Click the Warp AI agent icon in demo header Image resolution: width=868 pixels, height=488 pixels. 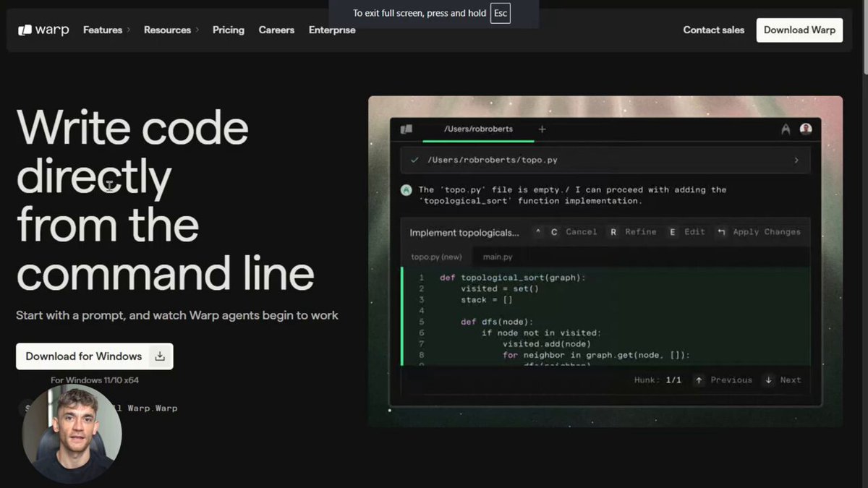point(786,129)
